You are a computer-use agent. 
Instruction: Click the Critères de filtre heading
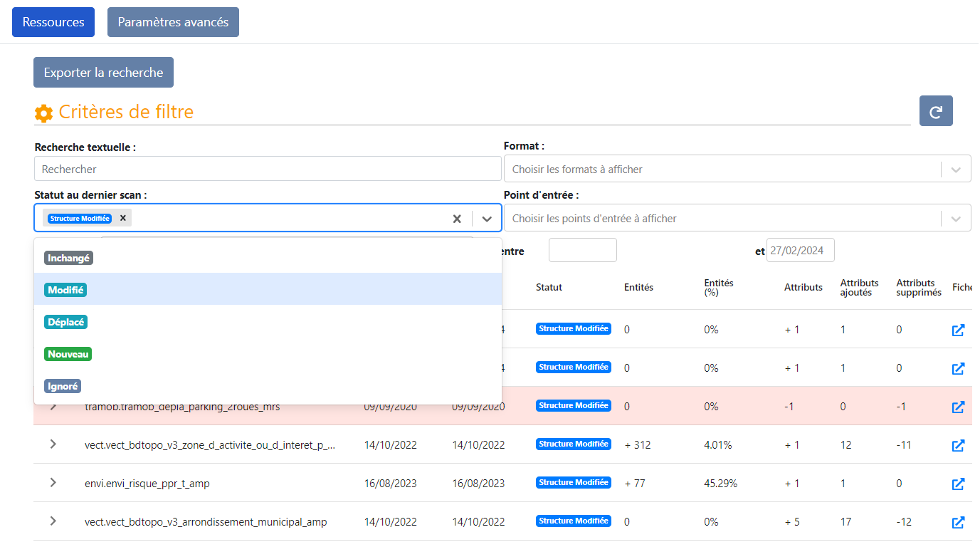coord(126,112)
